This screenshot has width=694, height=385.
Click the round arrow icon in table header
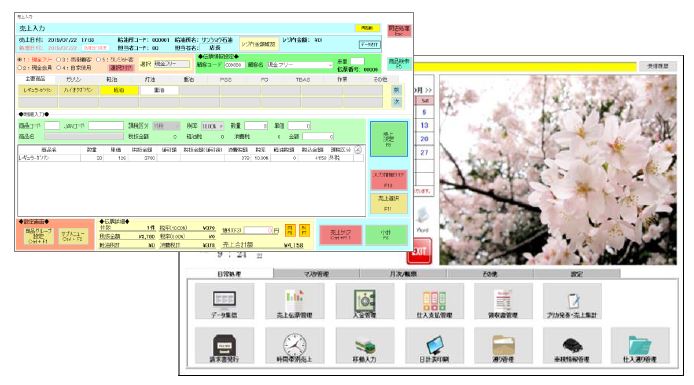(358, 150)
